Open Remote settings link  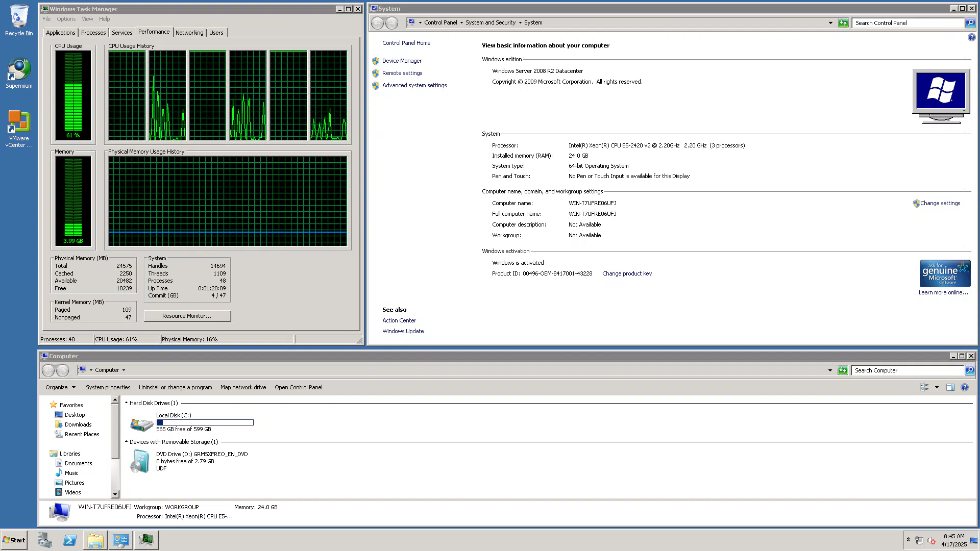pyautogui.click(x=402, y=73)
